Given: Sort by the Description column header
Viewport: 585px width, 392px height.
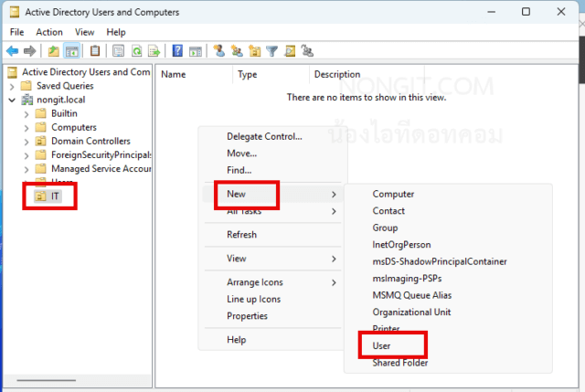Looking at the screenshot, I should (367, 74).
